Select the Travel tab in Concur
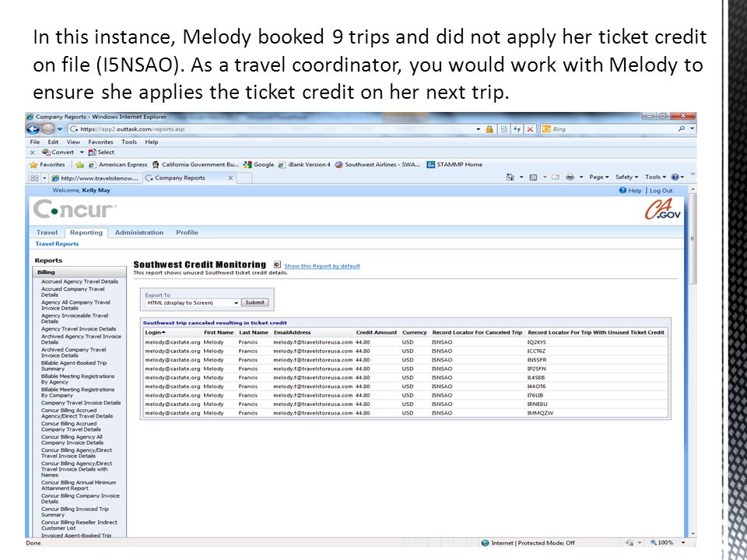The image size is (747, 560). (47, 233)
